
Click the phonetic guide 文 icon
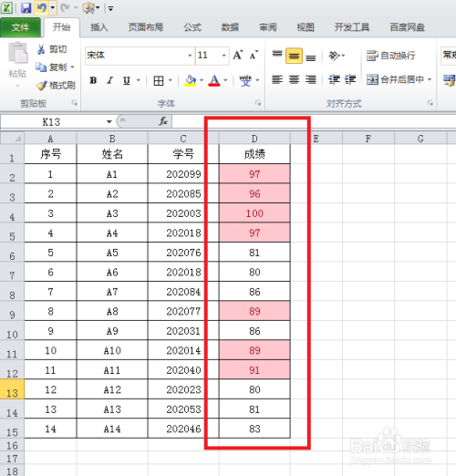(x=245, y=80)
